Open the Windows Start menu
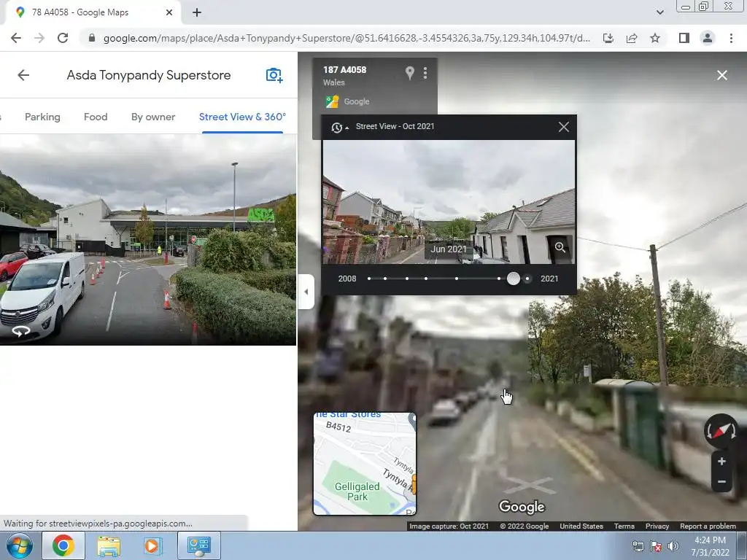This screenshot has width=747, height=560. (19, 545)
